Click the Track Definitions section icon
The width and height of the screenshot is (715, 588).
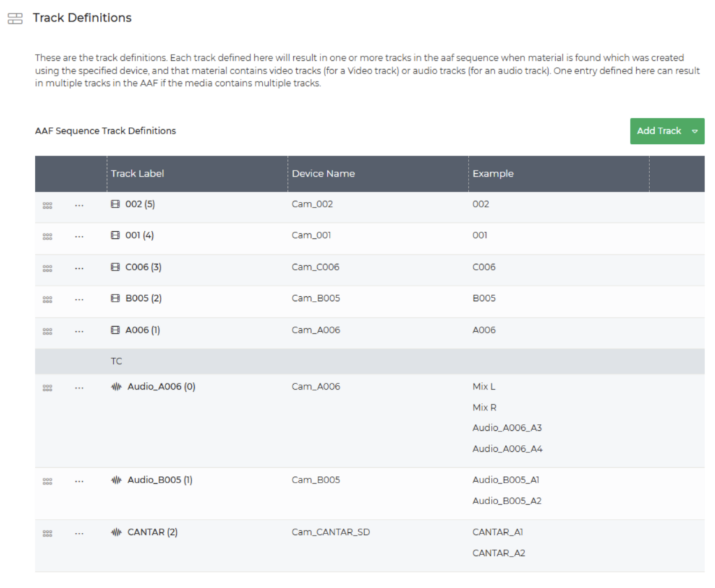click(15, 18)
